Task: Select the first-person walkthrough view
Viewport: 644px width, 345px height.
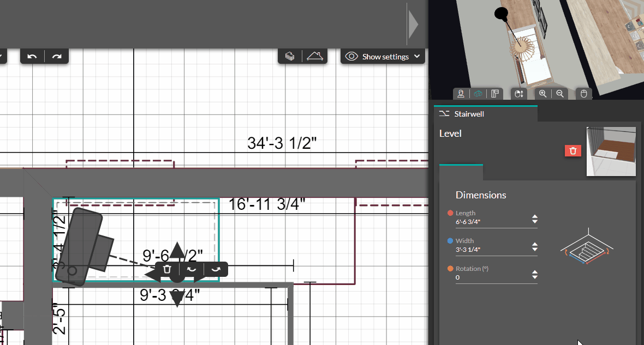Action: coord(461,93)
